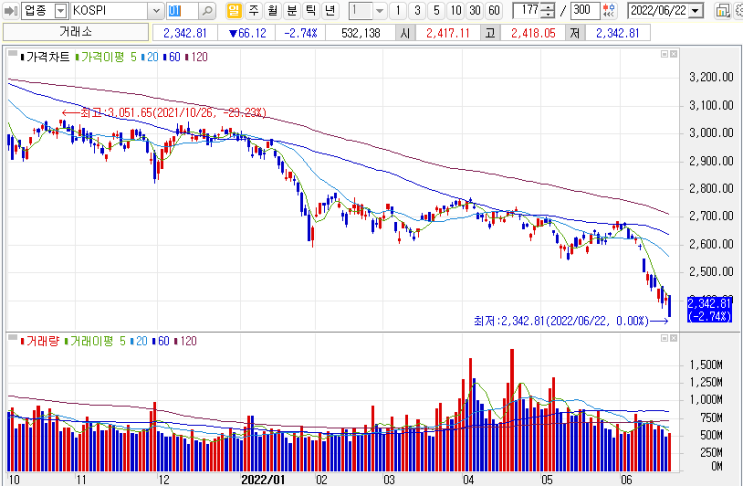
Task: Click the 1,500M volume axis label
Action: click(706, 365)
